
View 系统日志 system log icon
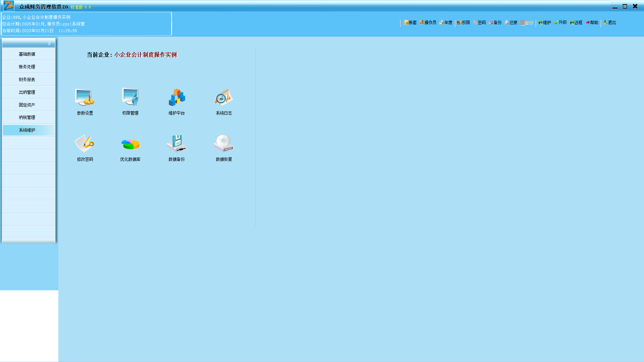(224, 102)
